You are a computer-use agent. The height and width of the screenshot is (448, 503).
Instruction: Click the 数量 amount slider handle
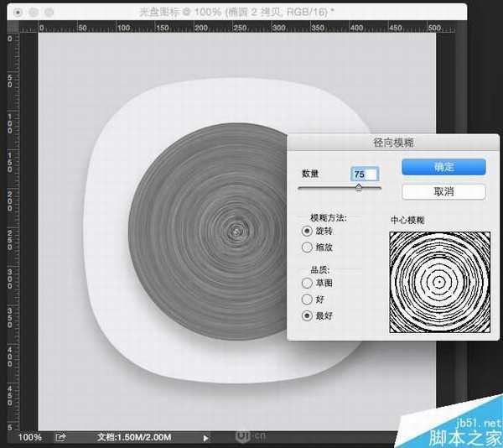(x=359, y=189)
